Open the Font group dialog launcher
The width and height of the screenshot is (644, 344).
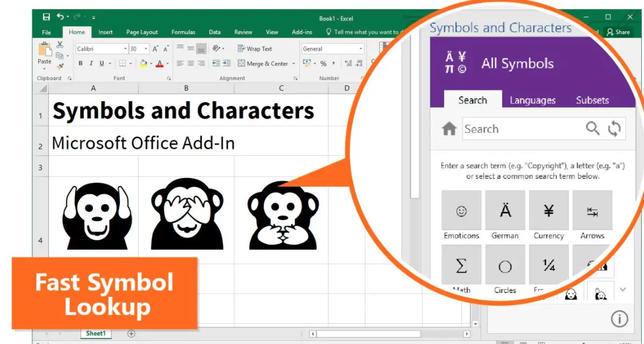(169, 78)
